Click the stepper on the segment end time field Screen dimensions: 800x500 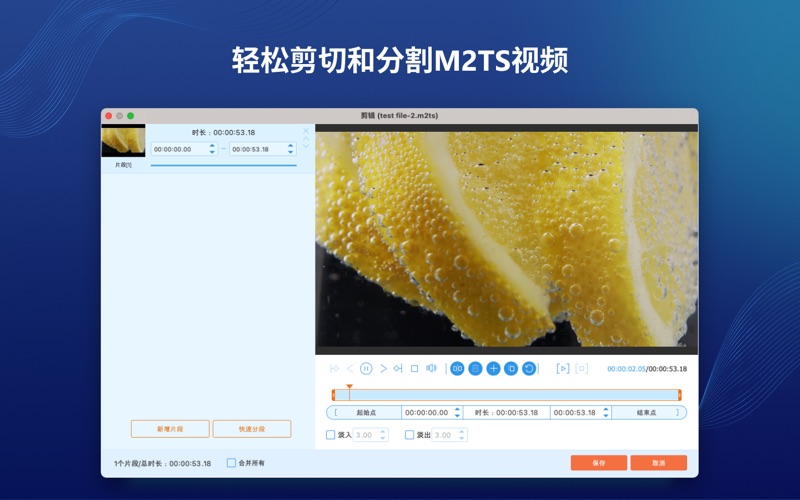pos(291,149)
